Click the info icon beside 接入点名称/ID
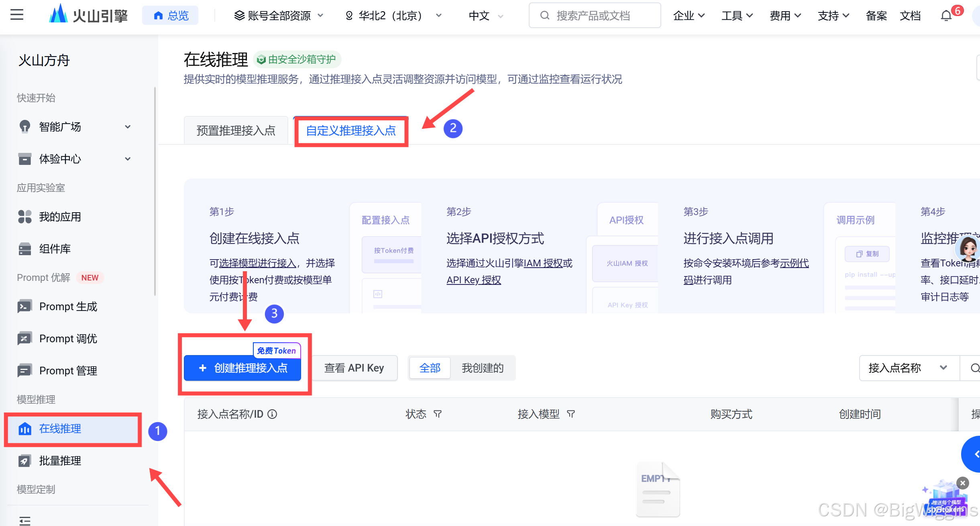Image resolution: width=980 pixels, height=526 pixels. (x=273, y=414)
